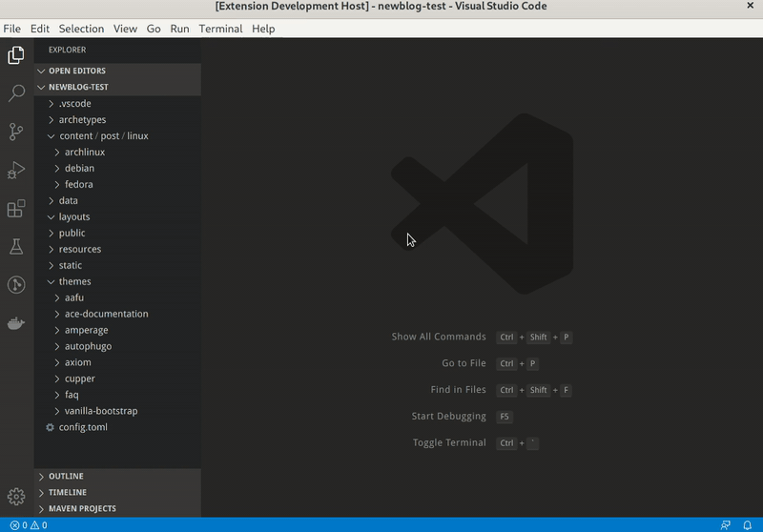Open the Help menu
The image size is (763, 532).
coord(263,29)
